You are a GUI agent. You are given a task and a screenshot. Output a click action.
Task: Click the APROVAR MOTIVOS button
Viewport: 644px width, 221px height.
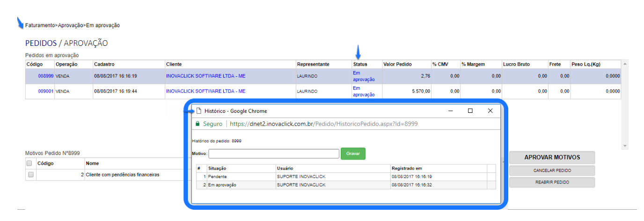tap(552, 157)
